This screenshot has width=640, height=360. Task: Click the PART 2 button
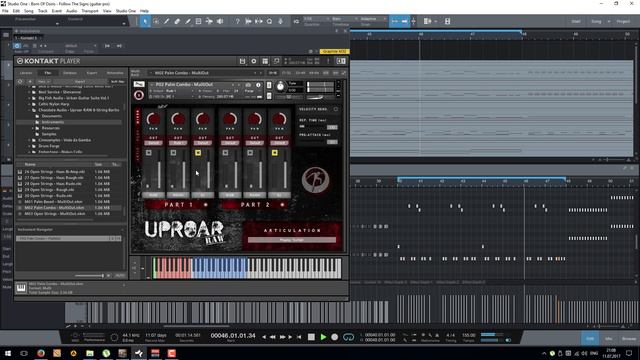[x=255, y=204]
